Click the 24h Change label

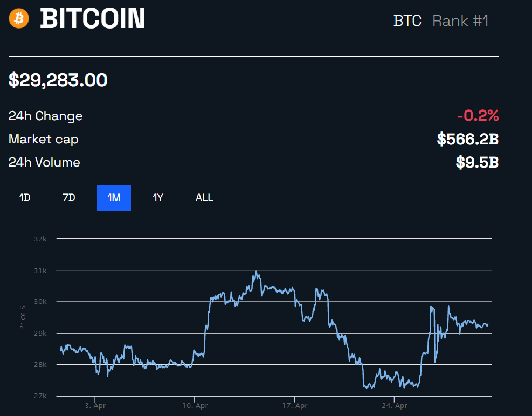tap(45, 116)
